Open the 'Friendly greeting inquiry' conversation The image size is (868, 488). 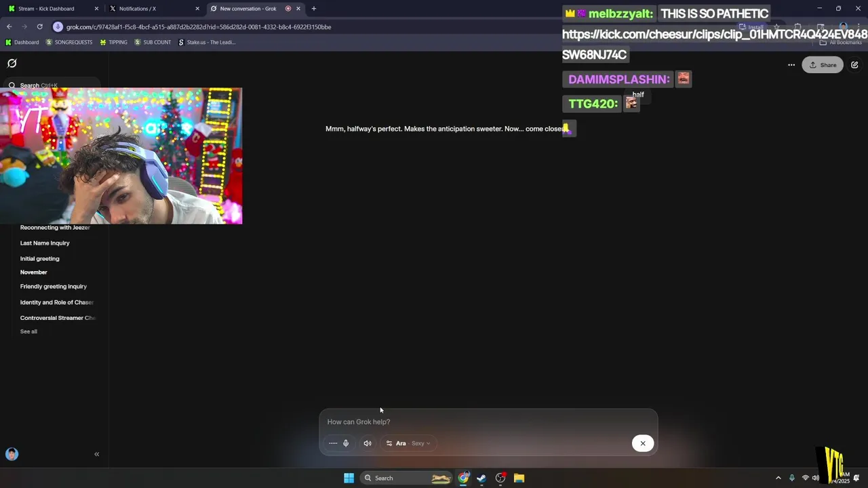click(54, 287)
